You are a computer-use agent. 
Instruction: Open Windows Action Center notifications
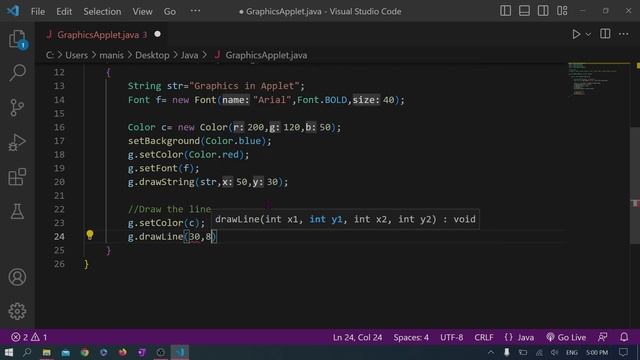click(x=623, y=352)
